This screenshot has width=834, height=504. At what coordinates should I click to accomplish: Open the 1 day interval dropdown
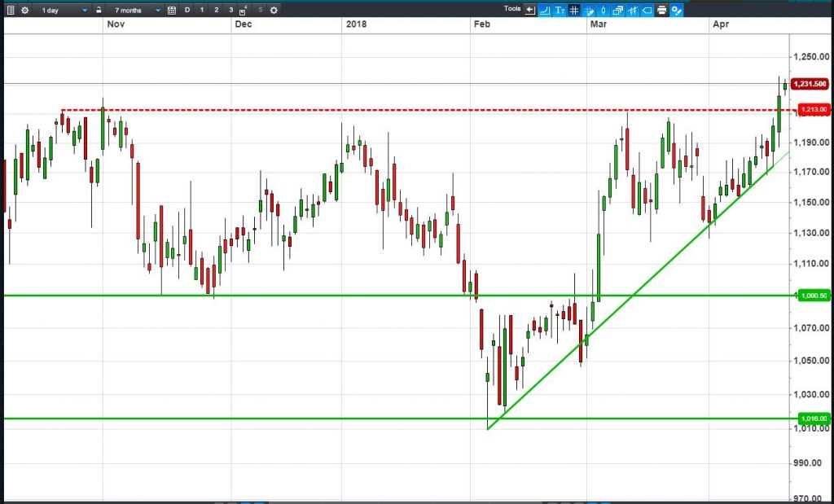(x=64, y=10)
